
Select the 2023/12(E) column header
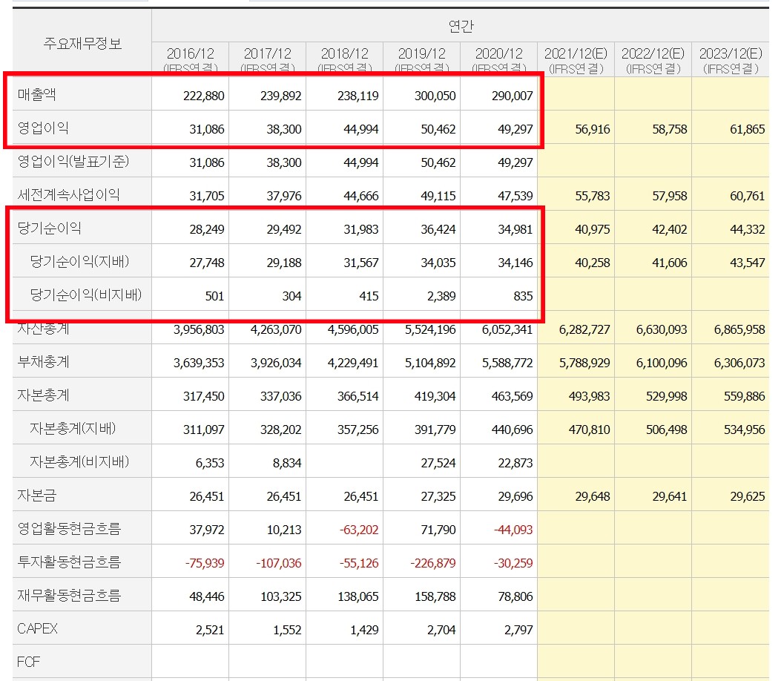click(731, 59)
